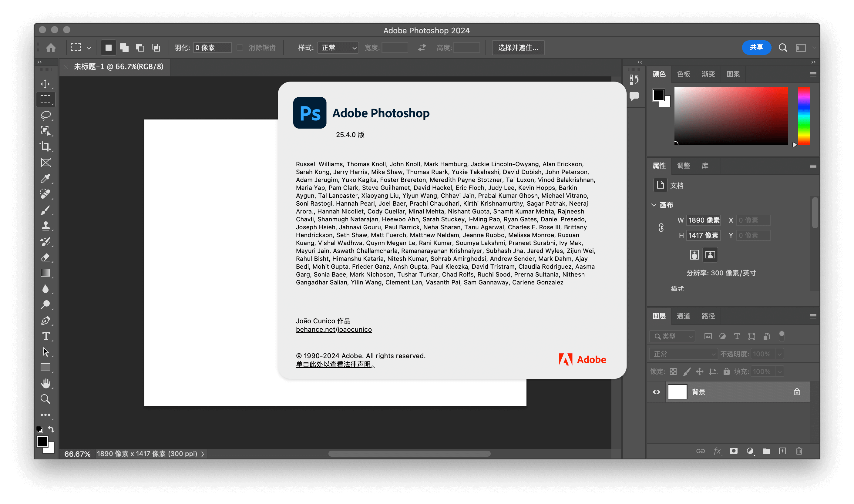
Task: Click the 共享 share button
Action: point(756,47)
